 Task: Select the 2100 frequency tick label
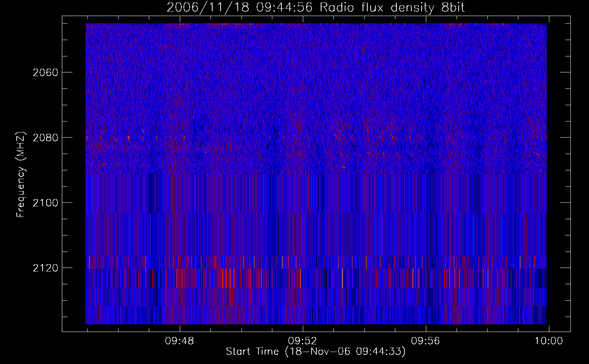click(x=45, y=203)
